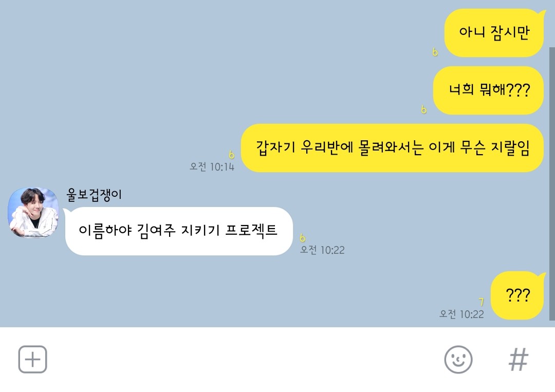Open the emoticon picker smiley icon

458,360
